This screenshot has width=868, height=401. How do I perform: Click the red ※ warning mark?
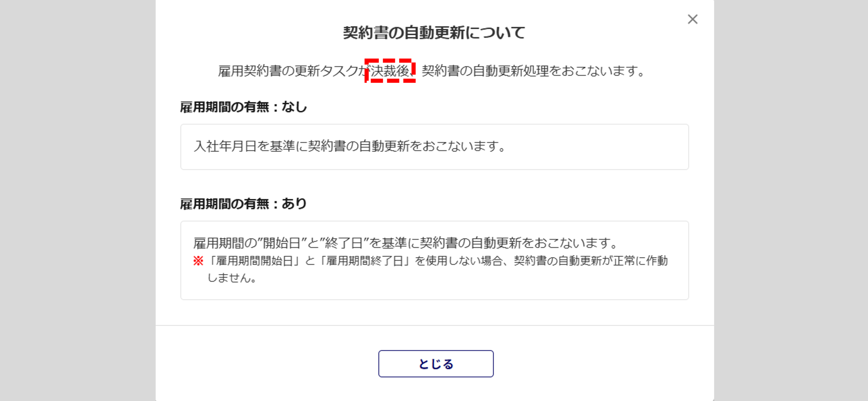198,261
